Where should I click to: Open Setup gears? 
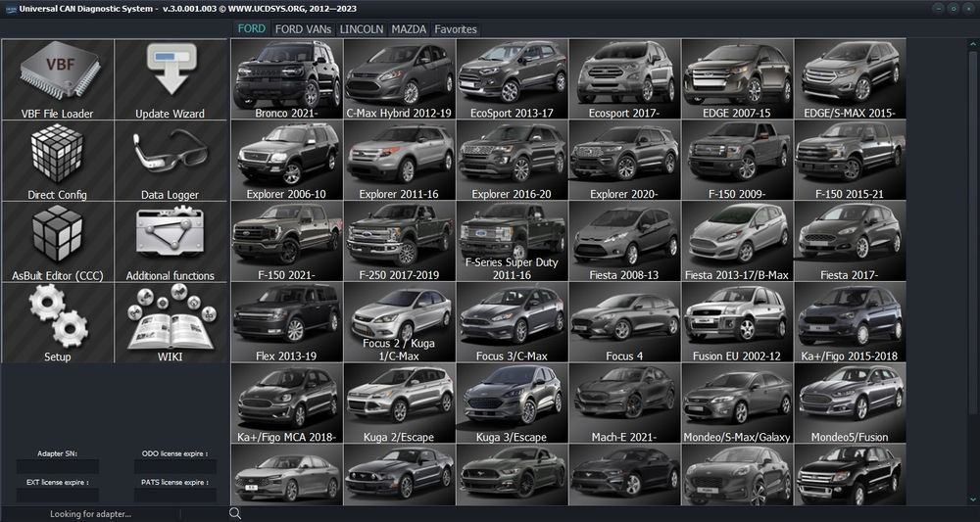pos(58,323)
